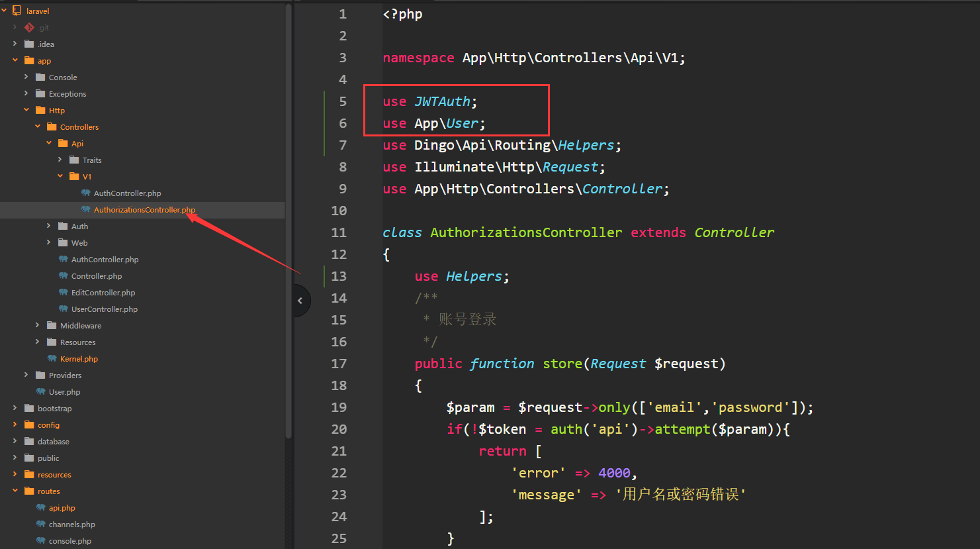Expand the Console folder chevron

click(26, 77)
